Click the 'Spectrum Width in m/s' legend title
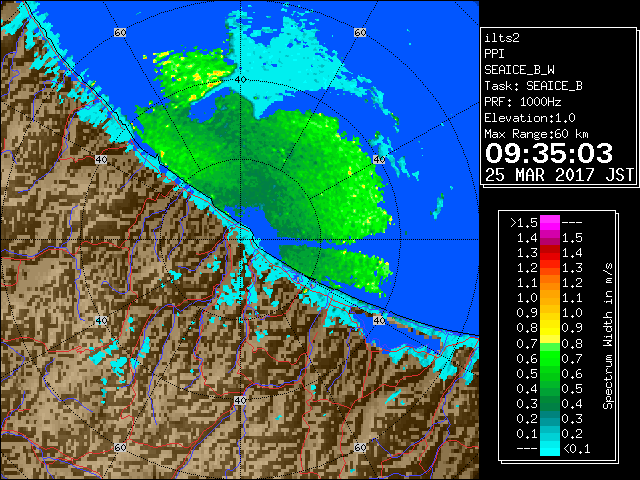Screen dimensions: 640x480 (x=608, y=336)
